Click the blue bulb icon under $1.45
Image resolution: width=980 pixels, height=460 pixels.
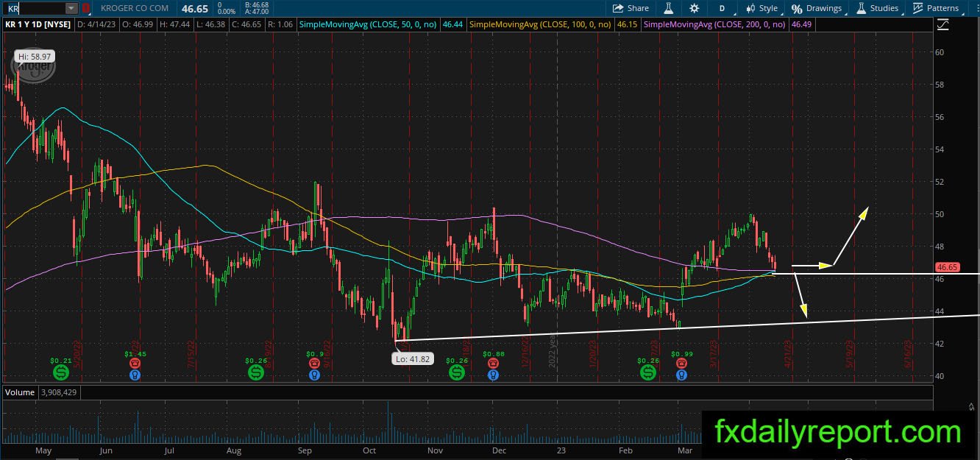click(135, 375)
